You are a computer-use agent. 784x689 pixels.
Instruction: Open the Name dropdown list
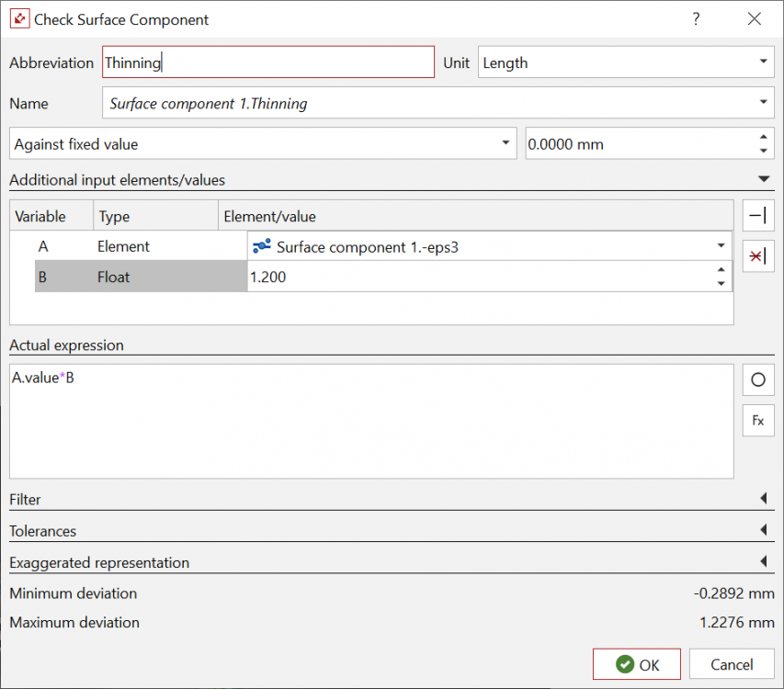763,103
